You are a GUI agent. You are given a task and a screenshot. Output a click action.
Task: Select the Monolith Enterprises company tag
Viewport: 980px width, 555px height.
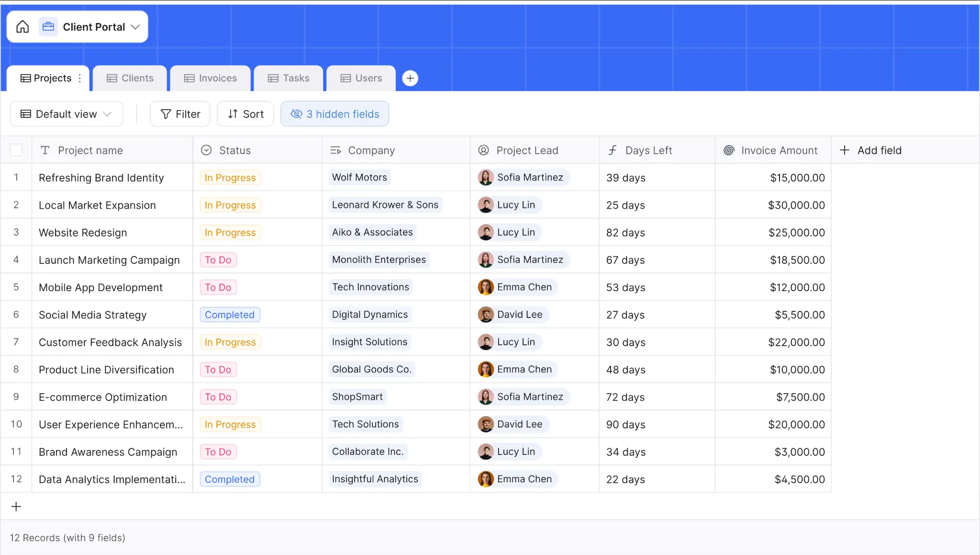(379, 260)
